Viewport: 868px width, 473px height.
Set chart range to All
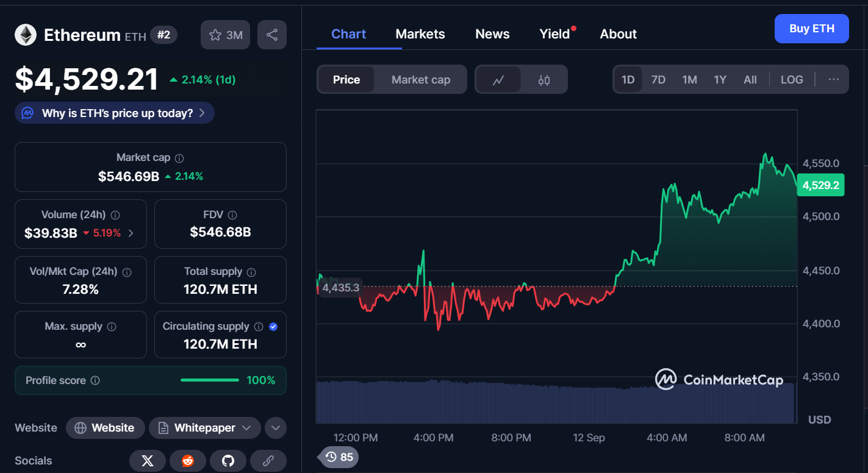(x=750, y=80)
